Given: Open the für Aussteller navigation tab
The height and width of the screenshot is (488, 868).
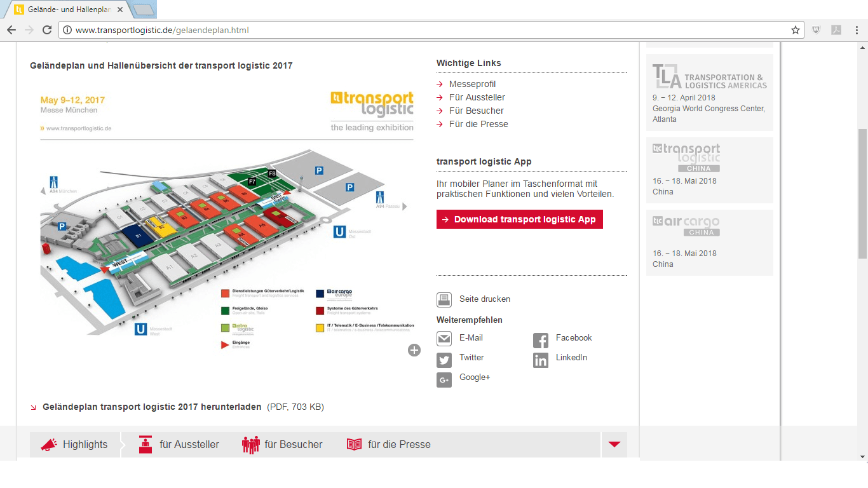Looking at the screenshot, I should pos(179,445).
